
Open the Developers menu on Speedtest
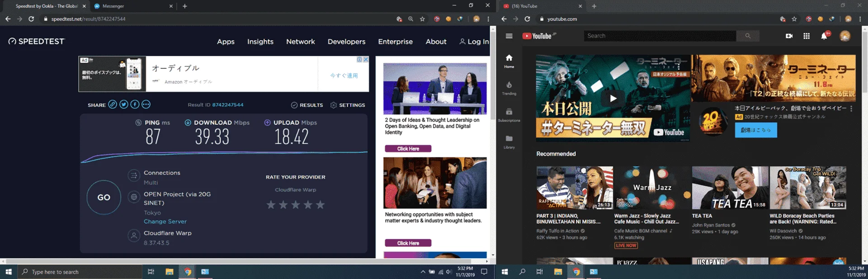point(346,42)
